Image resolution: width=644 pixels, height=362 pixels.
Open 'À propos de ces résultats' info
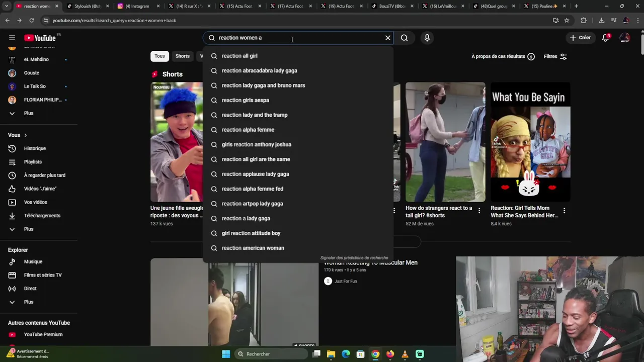pyautogui.click(x=503, y=56)
